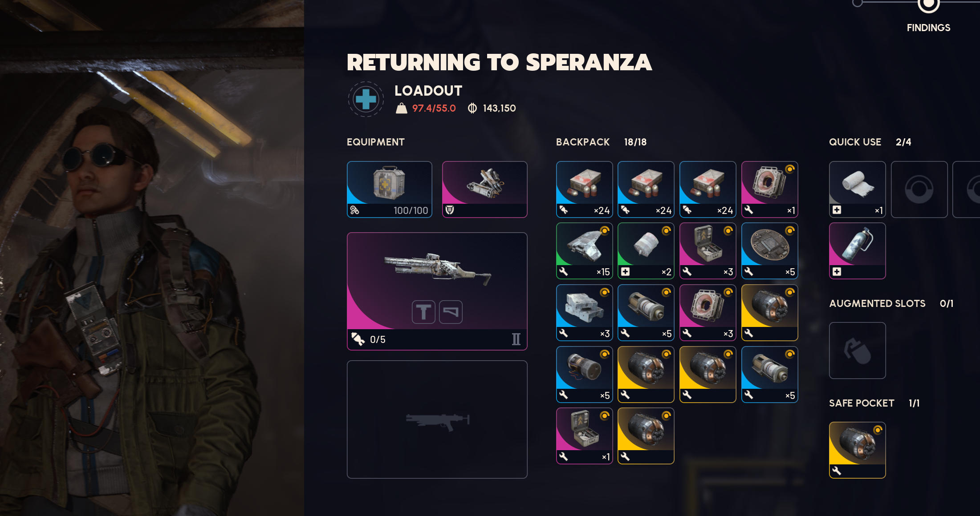Select the empty Augmented Slots box
The width and height of the screenshot is (980, 516).
click(x=857, y=351)
